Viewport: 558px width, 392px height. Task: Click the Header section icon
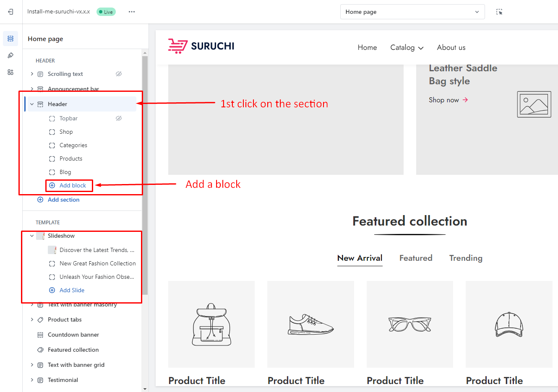pos(40,104)
